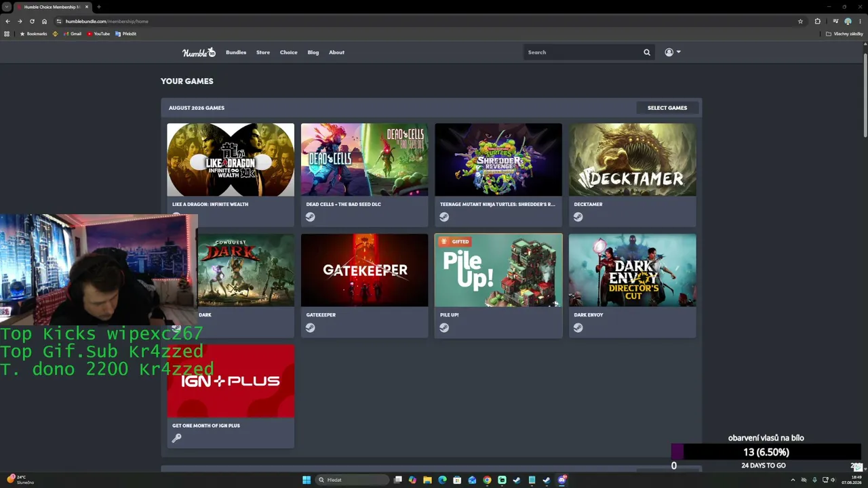Expand the account dropdown in Humble header
This screenshot has height=488, width=868.
673,52
